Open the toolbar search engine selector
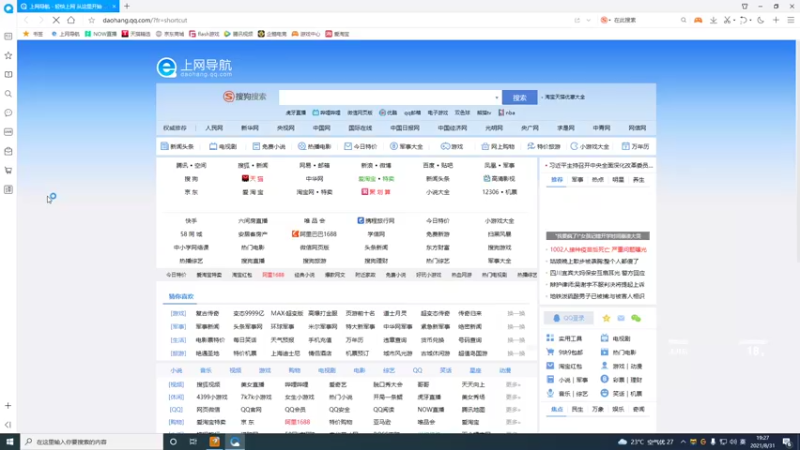 click(606, 20)
